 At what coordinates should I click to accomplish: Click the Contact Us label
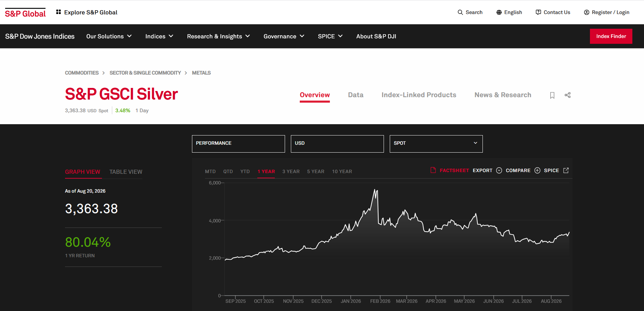[557, 12]
